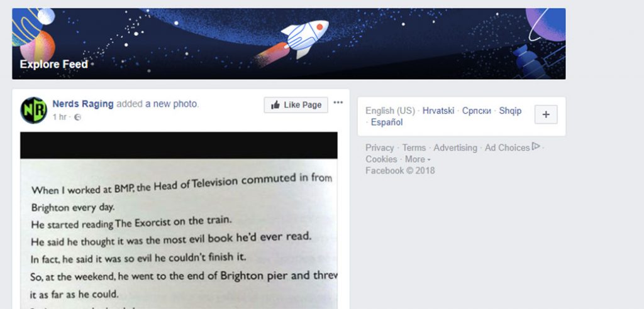
Task: Open the post options three-dot menu
Action: click(338, 102)
